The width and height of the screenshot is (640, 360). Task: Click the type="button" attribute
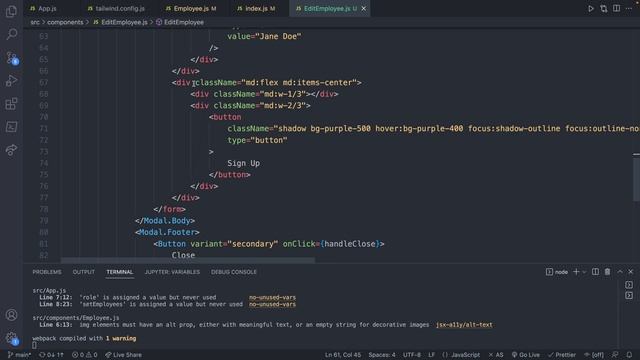257,140
